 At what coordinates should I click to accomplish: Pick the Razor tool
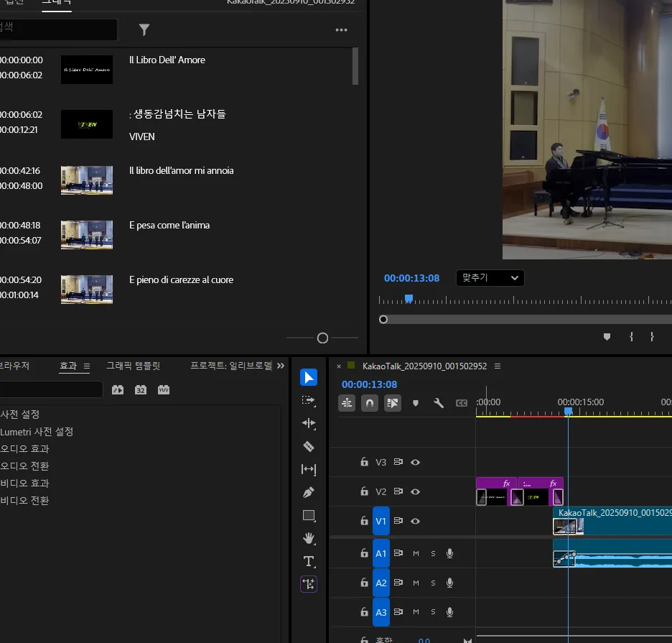[309, 447]
